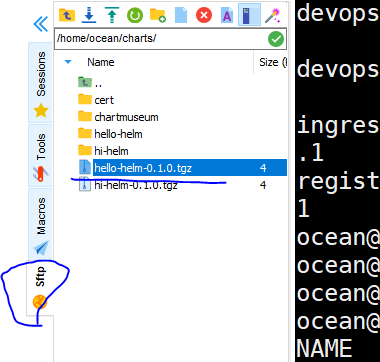380x362 pixels.
Task: Click the chartmuseum folder icon
Action: point(85,116)
